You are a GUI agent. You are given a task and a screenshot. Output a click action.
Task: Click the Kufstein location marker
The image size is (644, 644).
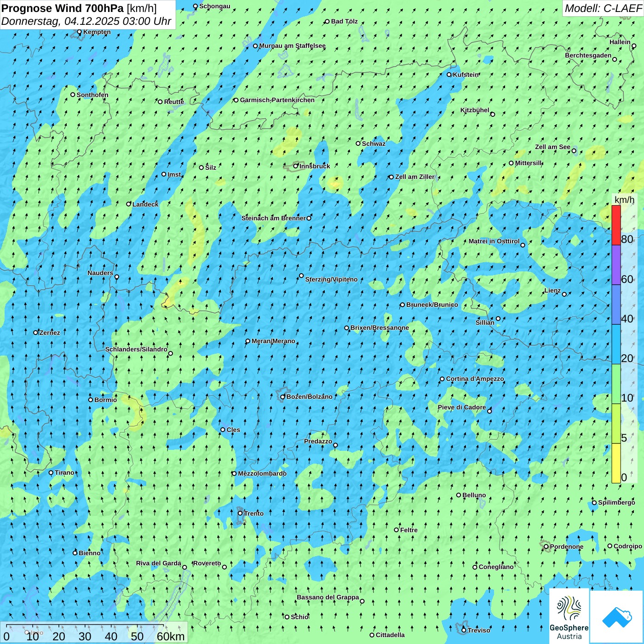(449, 75)
